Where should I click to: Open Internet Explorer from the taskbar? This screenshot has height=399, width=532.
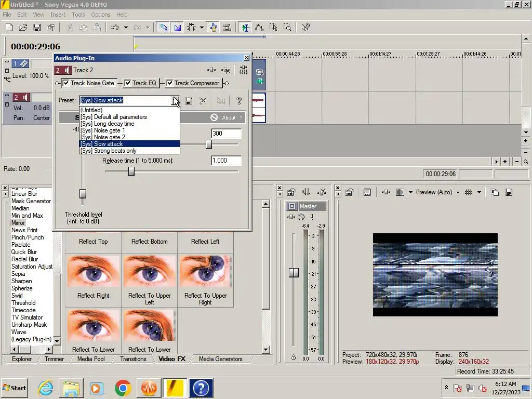pyautogui.click(x=46, y=388)
